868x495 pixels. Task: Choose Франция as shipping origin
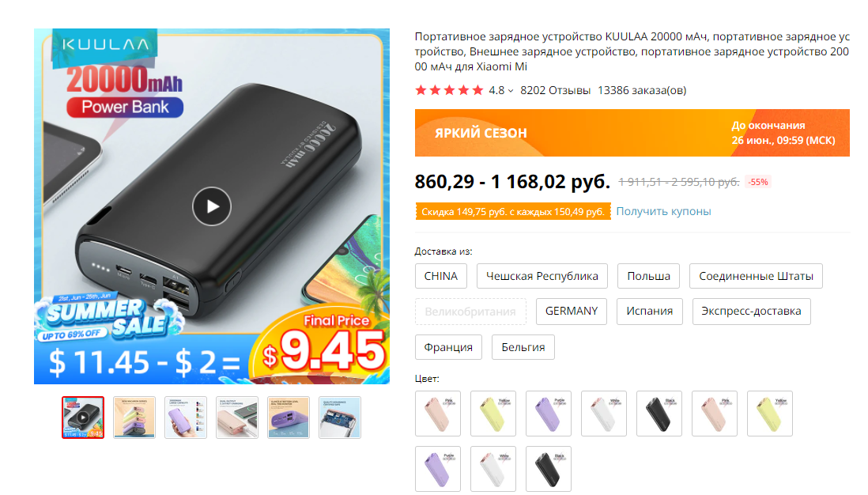[448, 347]
